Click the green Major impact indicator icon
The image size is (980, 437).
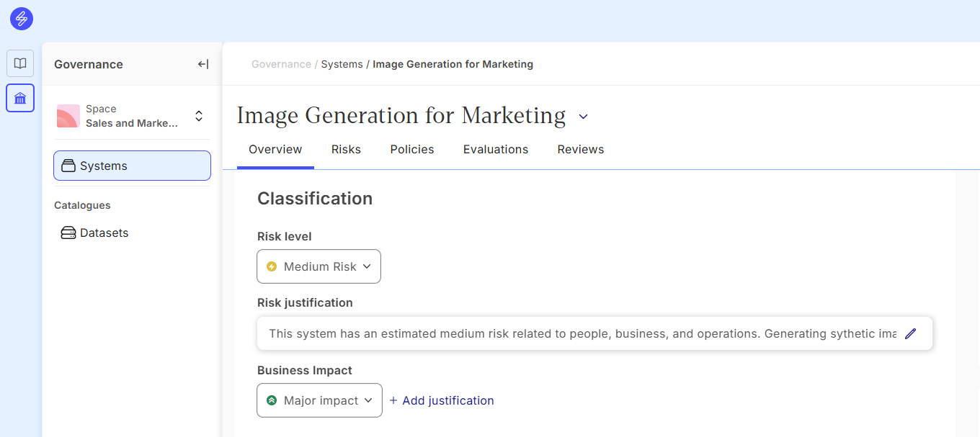(272, 400)
